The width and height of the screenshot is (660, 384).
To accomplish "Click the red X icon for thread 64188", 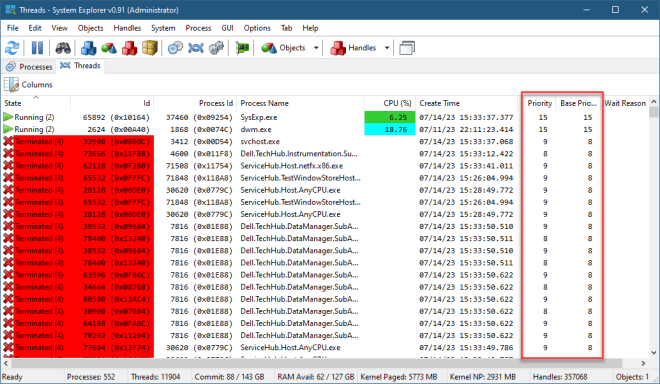I will 8,323.
